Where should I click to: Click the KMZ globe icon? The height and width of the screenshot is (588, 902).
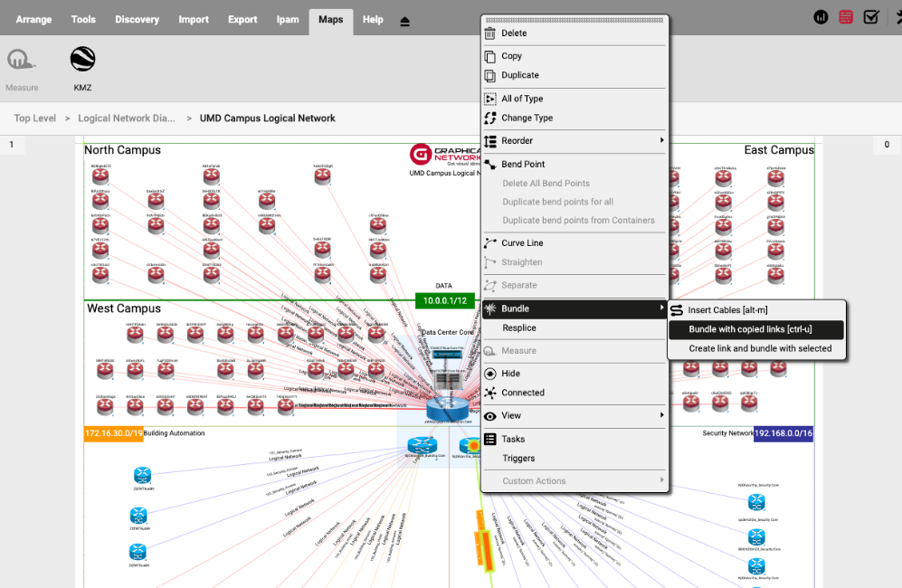click(82, 61)
